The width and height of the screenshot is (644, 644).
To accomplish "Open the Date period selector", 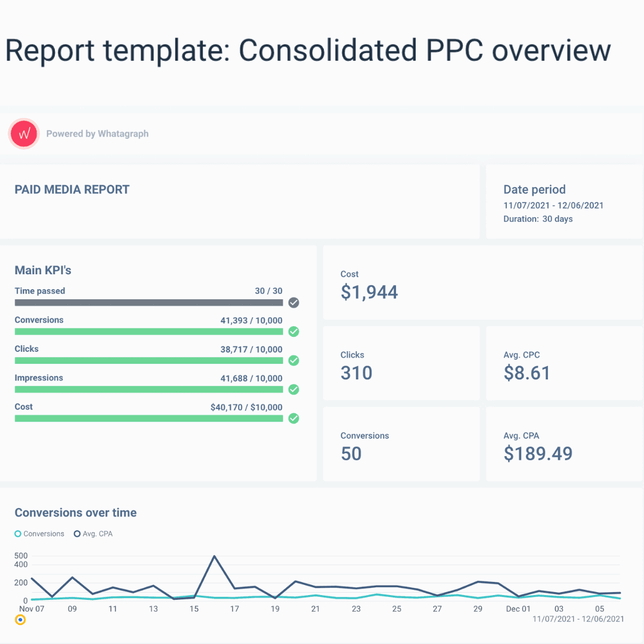I will pos(534,190).
